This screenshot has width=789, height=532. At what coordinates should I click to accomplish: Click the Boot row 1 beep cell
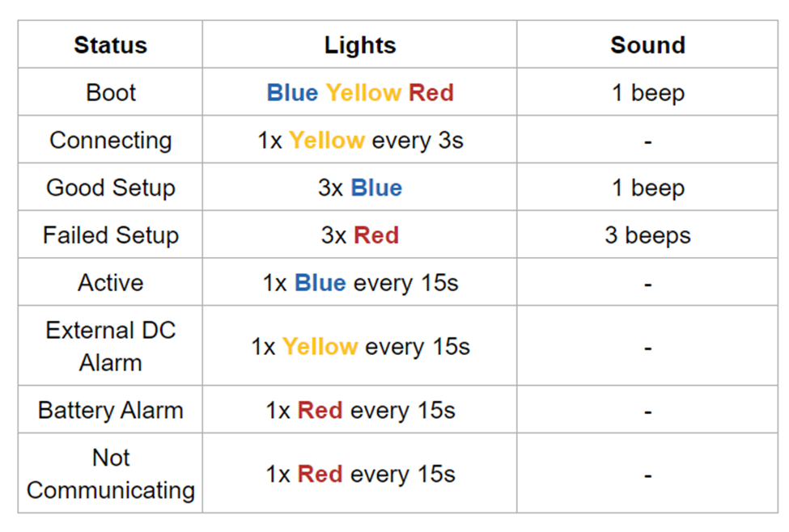click(647, 92)
